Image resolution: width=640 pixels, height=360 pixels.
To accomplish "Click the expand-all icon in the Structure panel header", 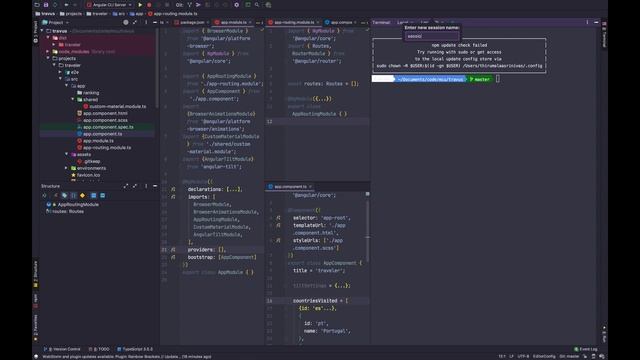I will coord(126,186).
